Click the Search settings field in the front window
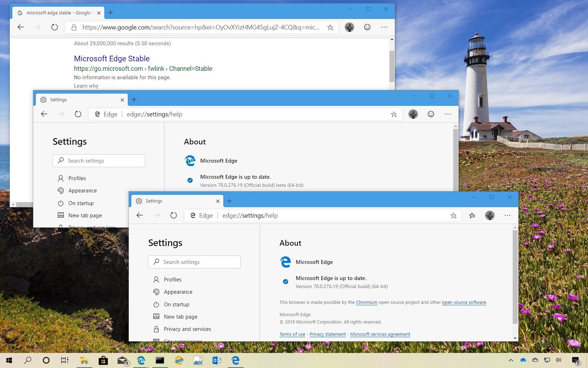 point(194,262)
